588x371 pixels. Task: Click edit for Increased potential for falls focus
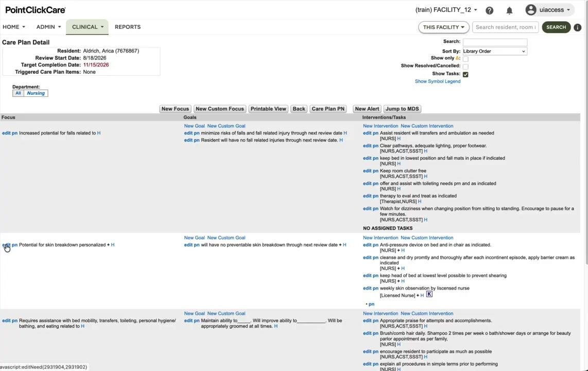coord(6,133)
